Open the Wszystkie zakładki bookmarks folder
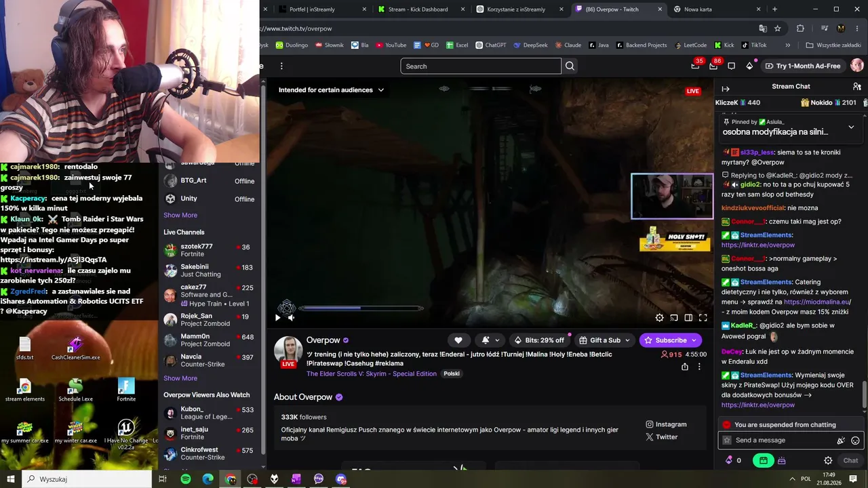 833,45
